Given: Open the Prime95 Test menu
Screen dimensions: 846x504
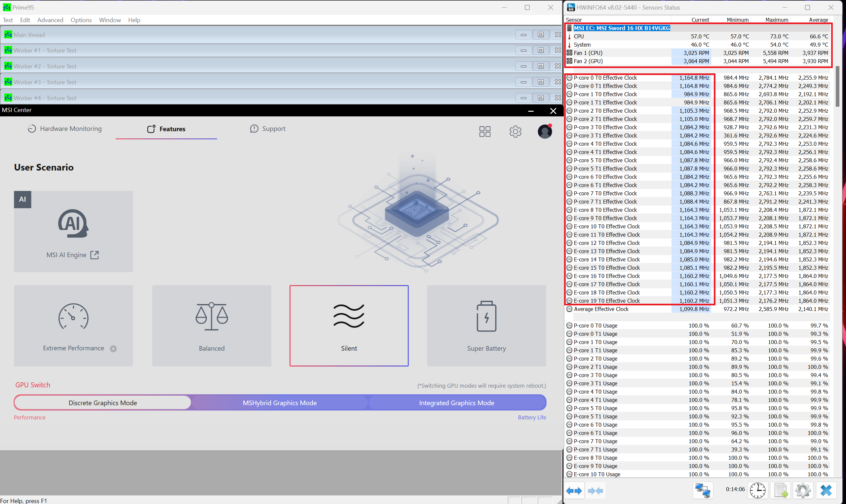Looking at the screenshot, I should pyautogui.click(x=8, y=20).
